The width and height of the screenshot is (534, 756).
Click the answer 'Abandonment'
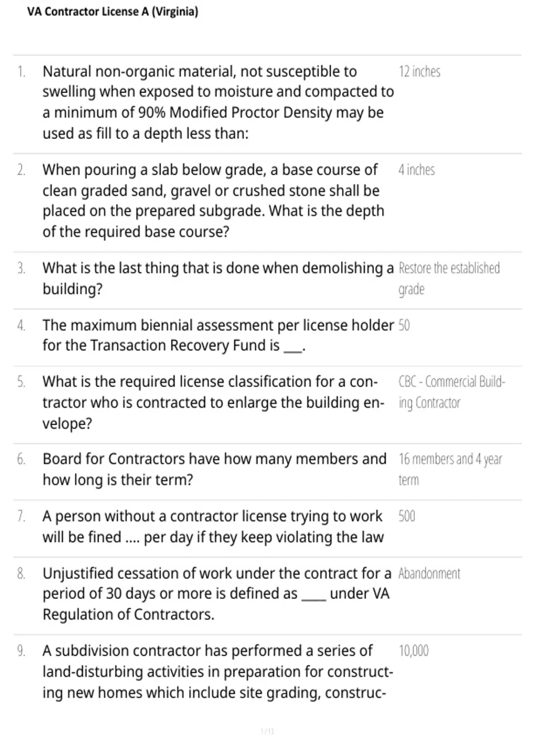(429, 574)
